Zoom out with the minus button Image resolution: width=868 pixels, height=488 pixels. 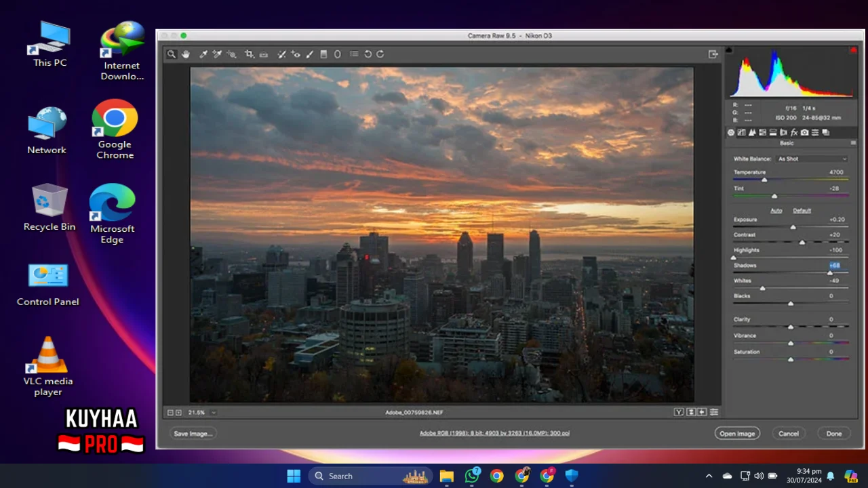click(170, 412)
